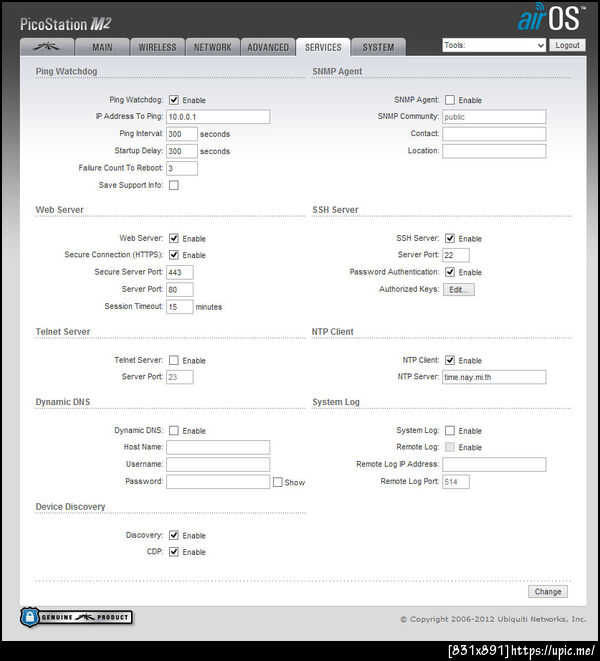Click the Change button
Screen dimensions: 600x661
(548, 591)
